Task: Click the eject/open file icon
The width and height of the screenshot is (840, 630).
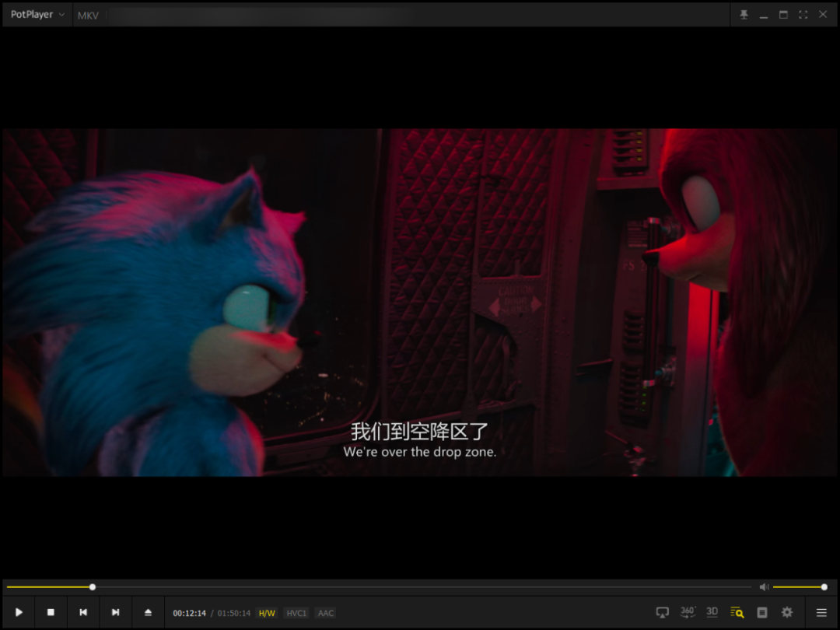Action: point(148,612)
